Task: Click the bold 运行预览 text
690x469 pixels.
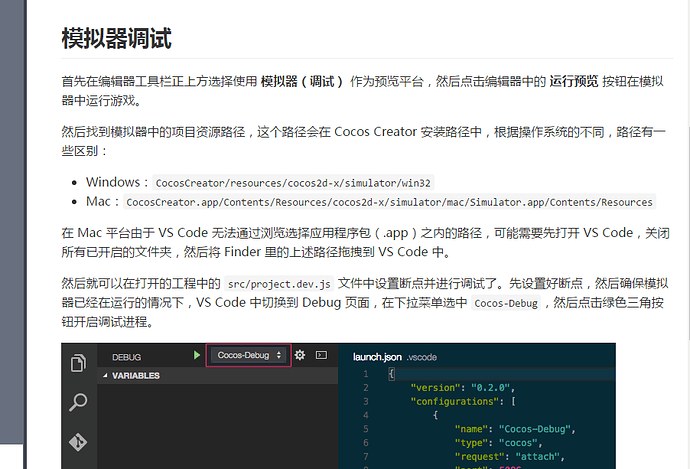Action: pyautogui.click(x=574, y=81)
